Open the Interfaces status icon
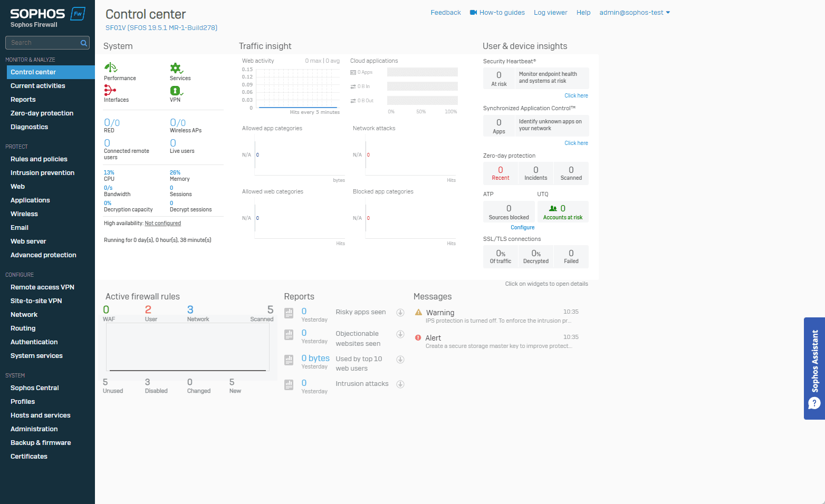 (110, 90)
